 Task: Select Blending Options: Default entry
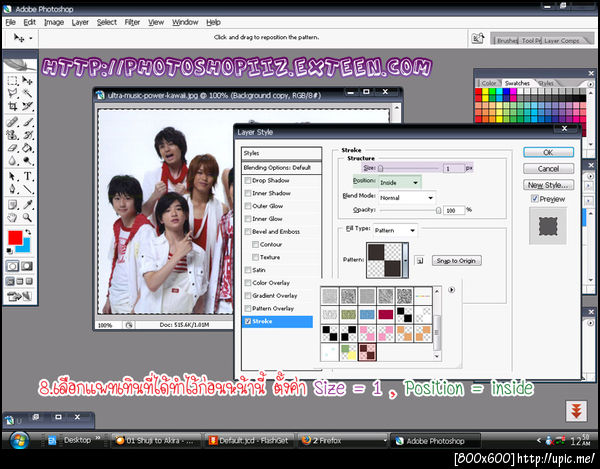pyautogui.click(x=281, y=168)
